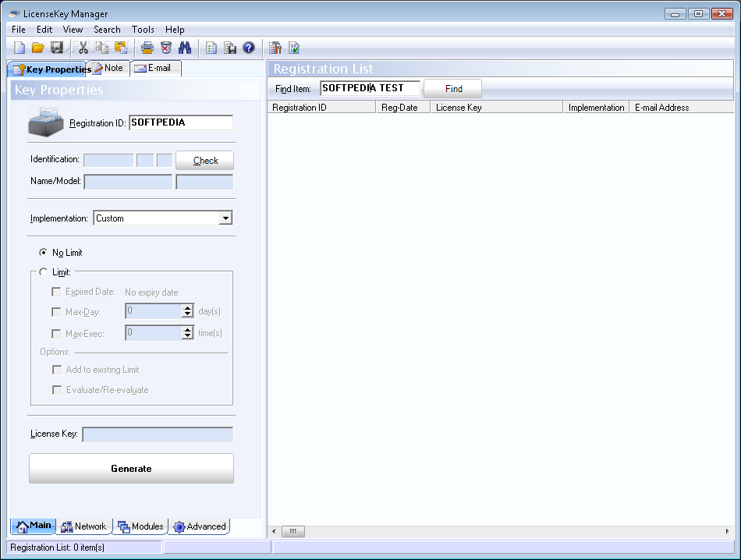Viewport: 741px width, 560px height.
Task: Decrease the Max-Day value with down arrow
Action: pos(188,314)
